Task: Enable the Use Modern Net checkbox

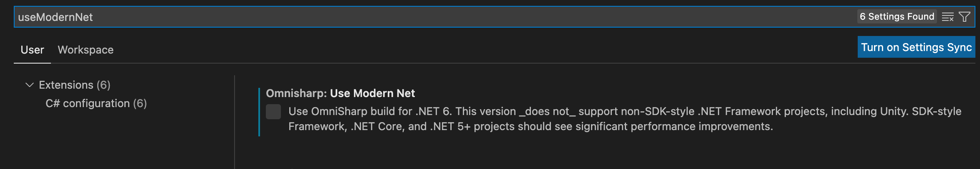Action: pyautogui.click(x=273, y=112)
